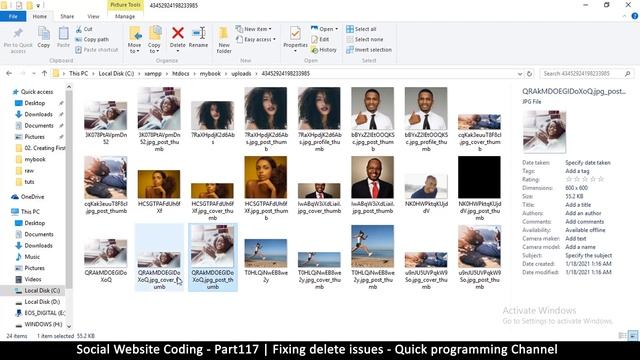This screenshot has height=360, width=640.
Task: Click Invert selection in ribbon
Action: click(369, 50)
